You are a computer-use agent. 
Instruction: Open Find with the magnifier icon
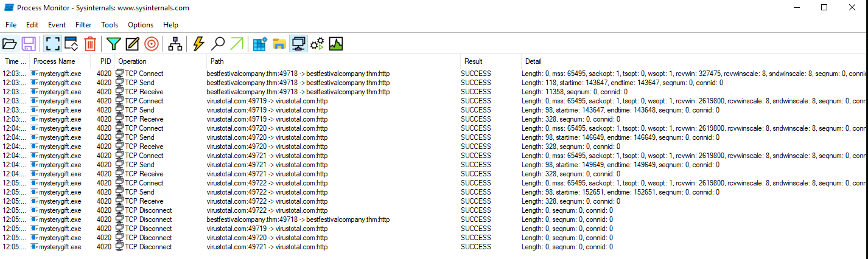point(217,44)
